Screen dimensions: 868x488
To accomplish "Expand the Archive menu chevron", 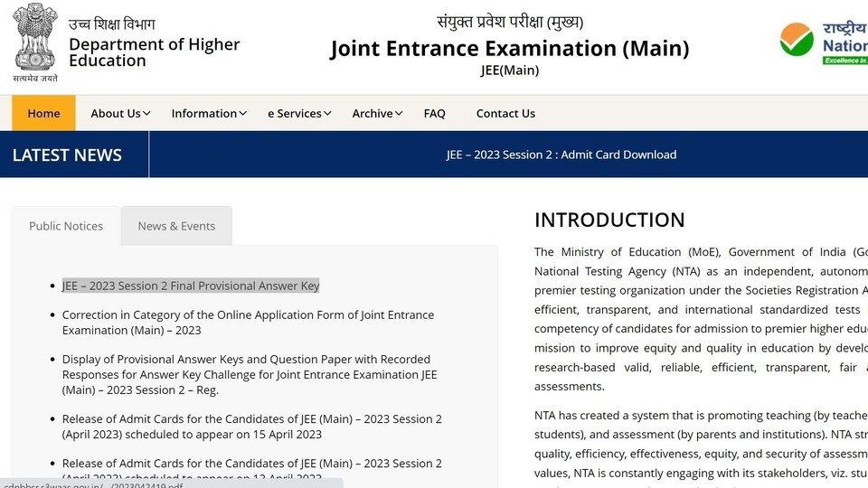I will click(x=399, y=114).
